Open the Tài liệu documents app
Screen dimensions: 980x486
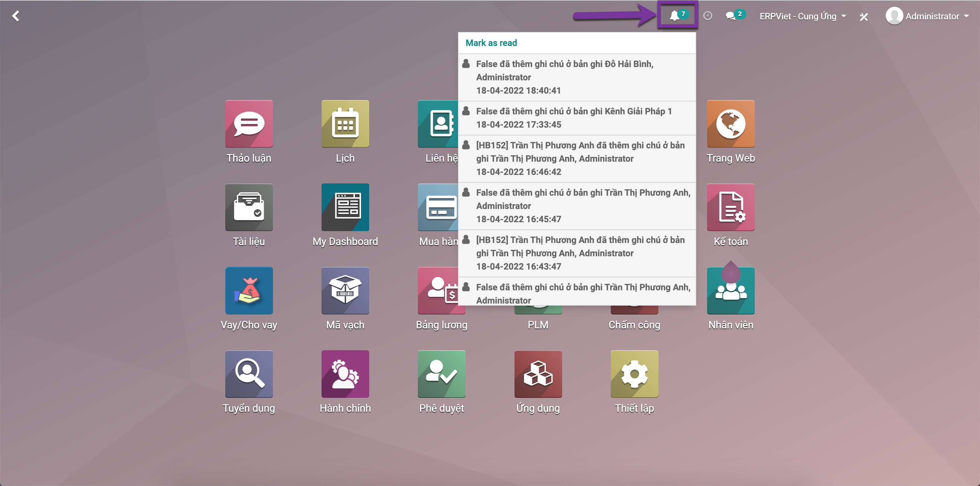[249, 207]
